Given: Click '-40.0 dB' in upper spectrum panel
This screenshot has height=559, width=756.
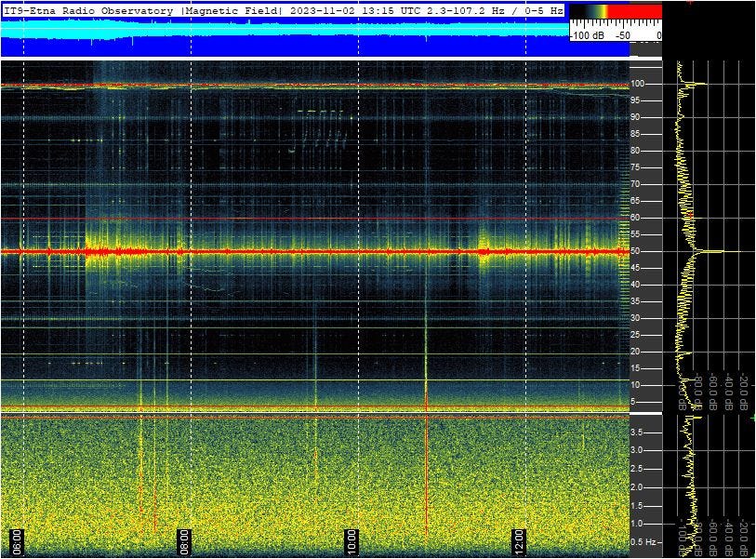Looking at the screenshot, I should point(727,392).
